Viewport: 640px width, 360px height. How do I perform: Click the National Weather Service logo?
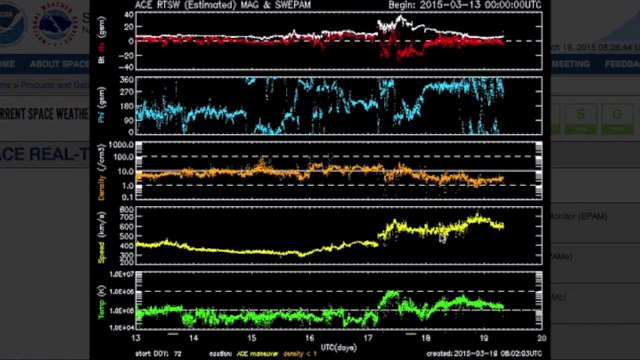click(x=55, y=23)
